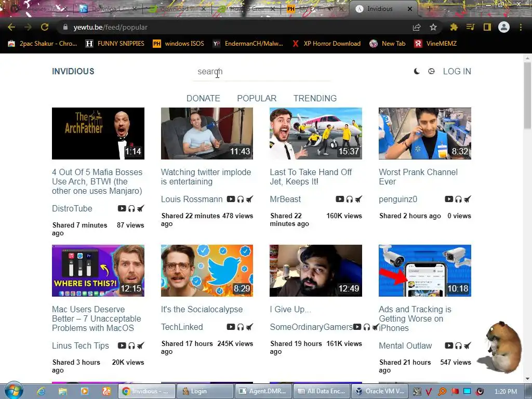
Task: Open 'I Give Up...' video title
Action: tap(290, 310)
